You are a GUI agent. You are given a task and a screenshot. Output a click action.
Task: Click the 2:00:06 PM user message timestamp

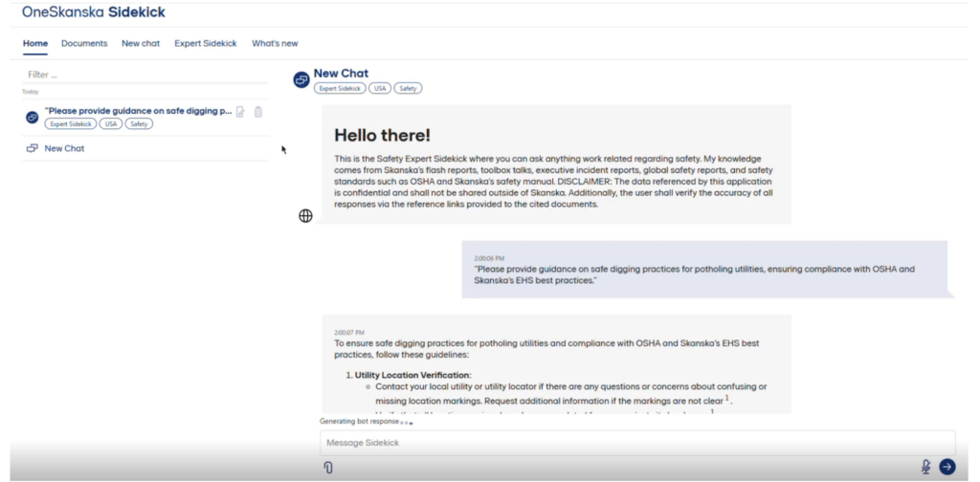[489, 258]
